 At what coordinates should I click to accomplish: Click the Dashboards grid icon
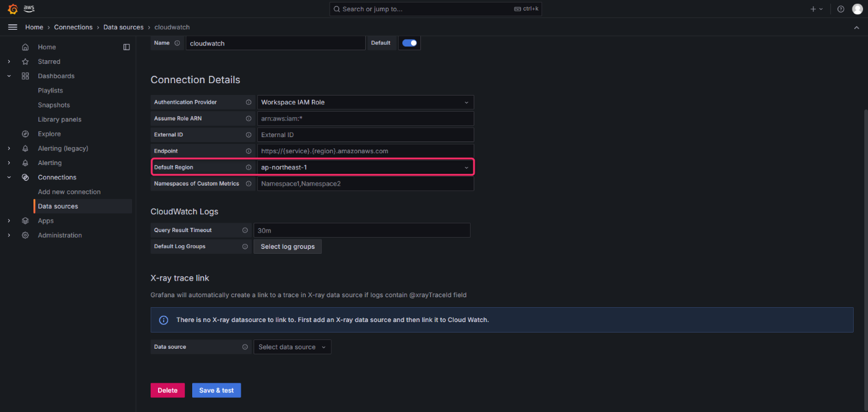(25, 76)
